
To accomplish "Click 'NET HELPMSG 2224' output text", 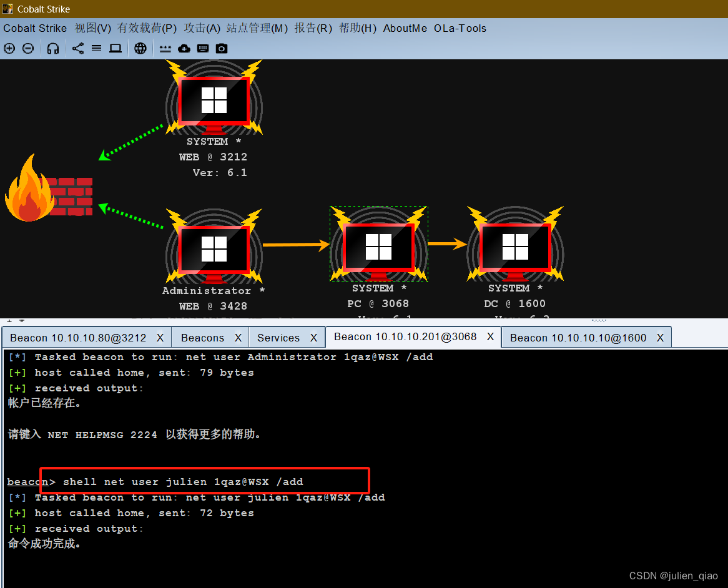I will (102, 435).
